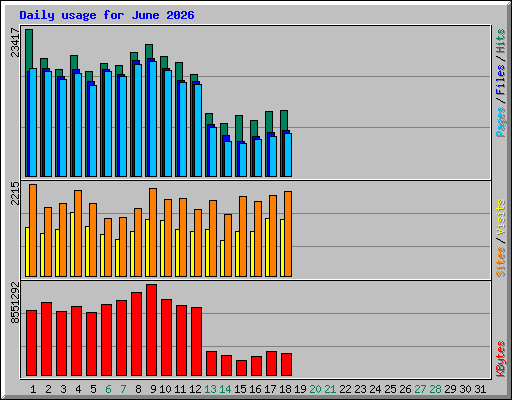Select day 8 on the date axis
Viewport: 512px width, 400px height.
138,389
